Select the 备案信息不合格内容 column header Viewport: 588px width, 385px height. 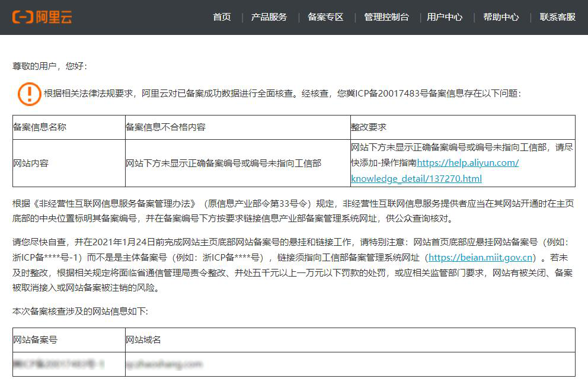(x=238, y=127)
